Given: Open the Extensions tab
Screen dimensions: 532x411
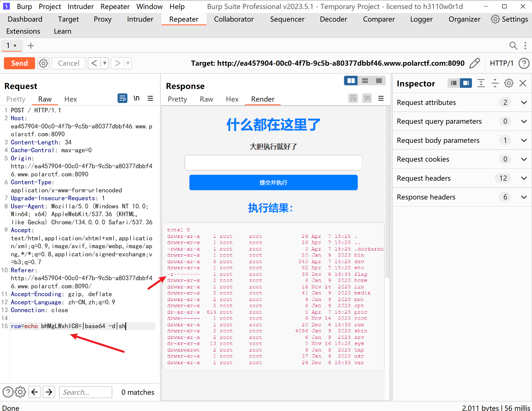Looking at the screenshot, I should 23,31.
